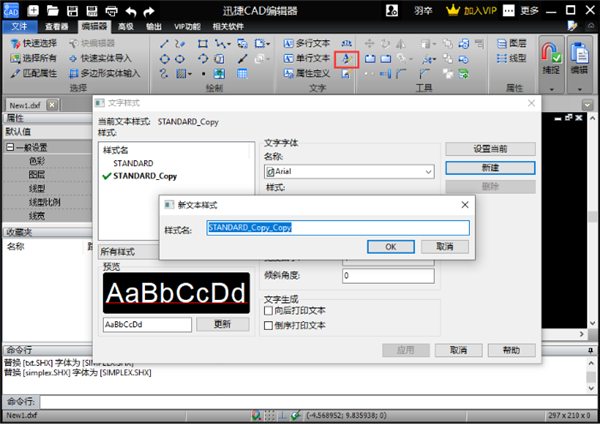Click the style name input field
Screen dimensions: 600x424
click(338, 228)
